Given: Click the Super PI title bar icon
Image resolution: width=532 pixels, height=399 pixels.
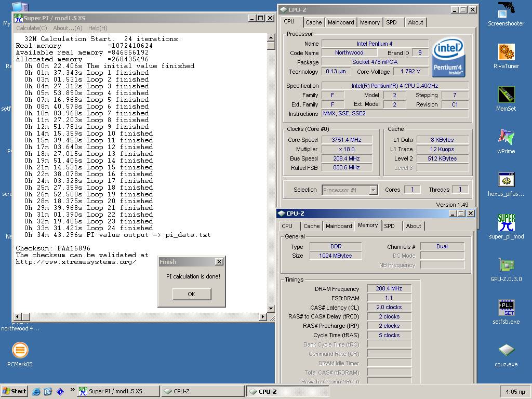Looking at the screenshot, I should (x=18, y=18).
